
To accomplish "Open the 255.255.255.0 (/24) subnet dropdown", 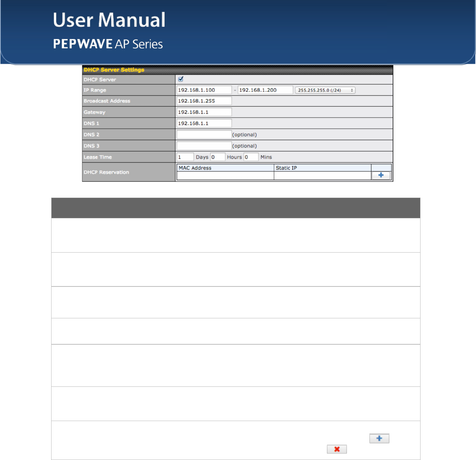I will click(x=325, y=90).
